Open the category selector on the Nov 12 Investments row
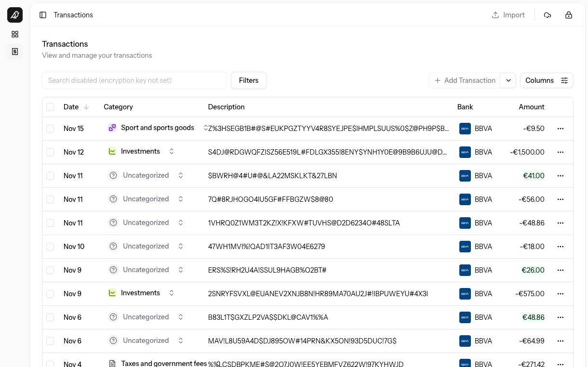Image resolution: width=588 pixels, height=367 pixels. [172, 151]
